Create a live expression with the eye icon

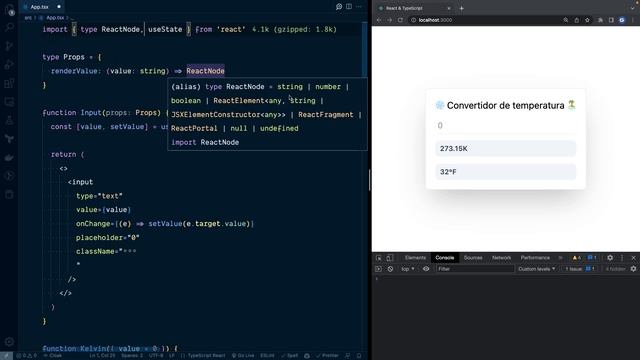(426, 269)
